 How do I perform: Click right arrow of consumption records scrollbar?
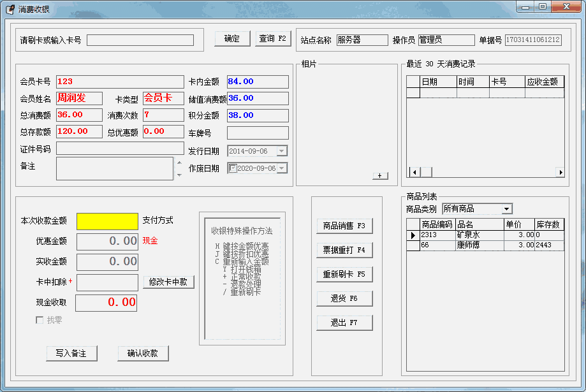[x=560, y=171]
